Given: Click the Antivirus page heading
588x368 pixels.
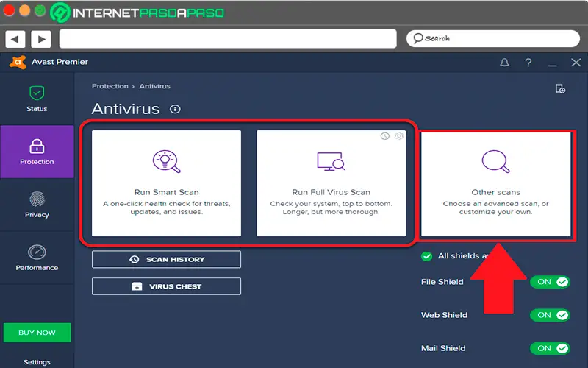Looking at the screenshot, I should click(x=126, y=109).
